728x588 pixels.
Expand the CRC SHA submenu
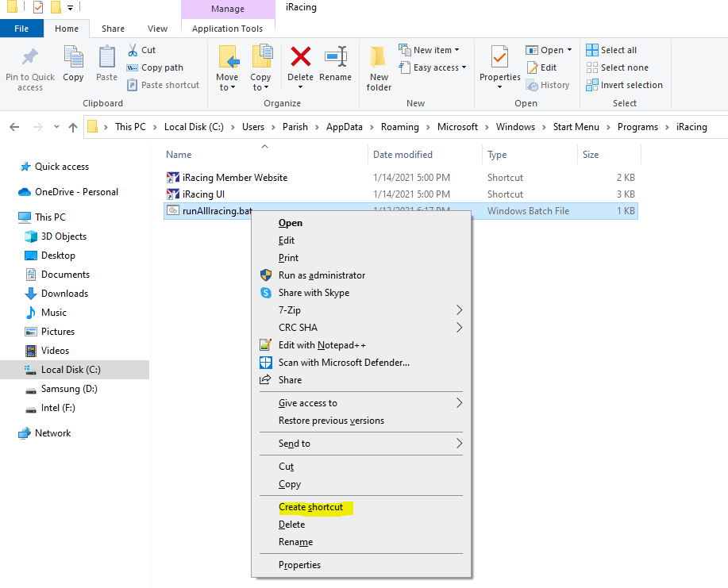(361, 328)
